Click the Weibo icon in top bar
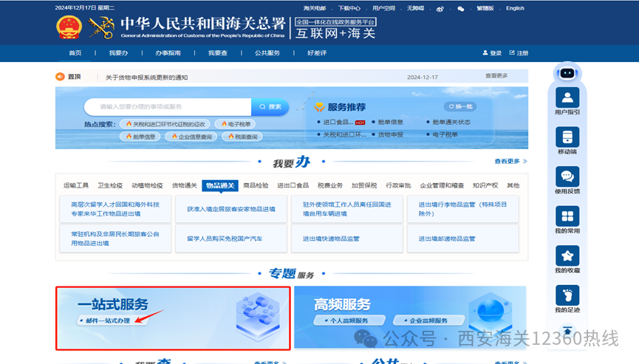 coord(440,9)
